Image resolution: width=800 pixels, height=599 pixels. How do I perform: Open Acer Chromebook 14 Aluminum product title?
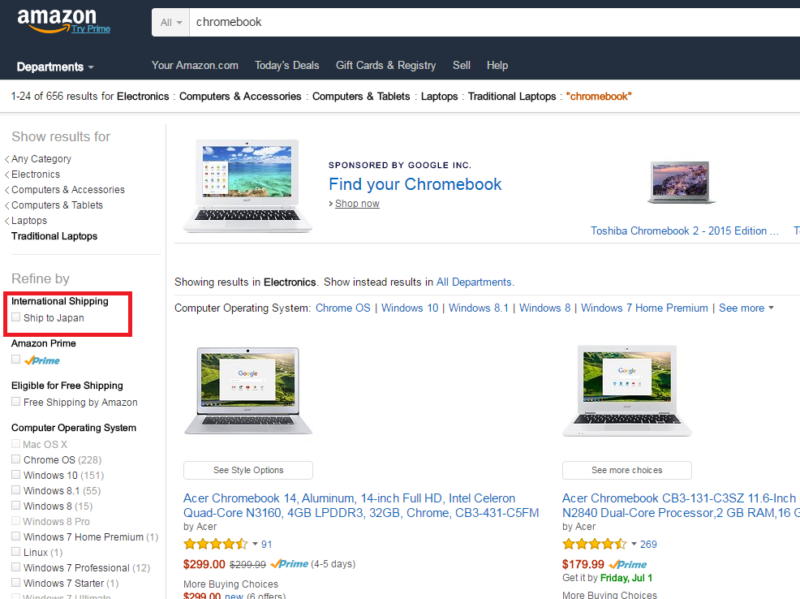(361, 506)
